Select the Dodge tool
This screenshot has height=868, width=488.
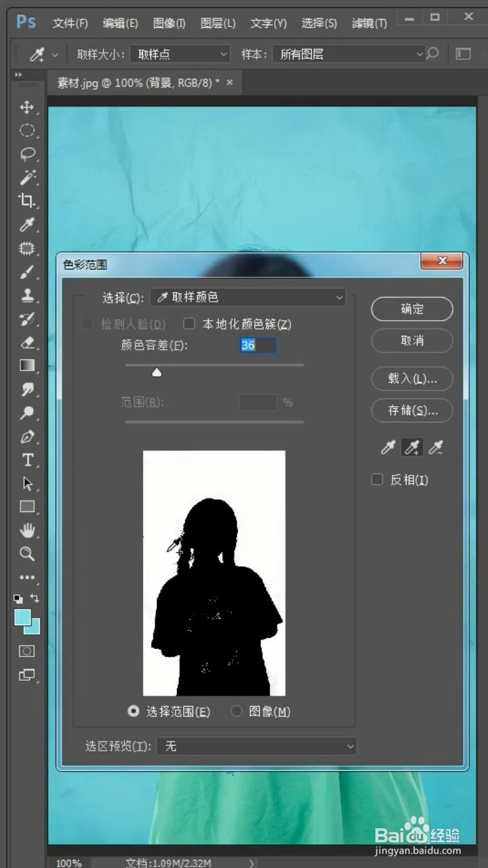coord(27,413)
